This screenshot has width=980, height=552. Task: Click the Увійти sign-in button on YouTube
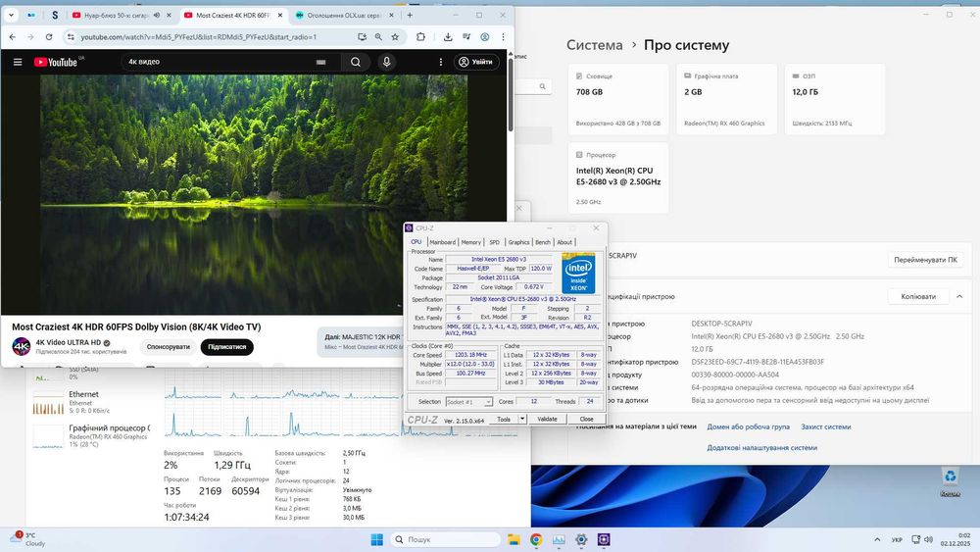tap(477, 62)
